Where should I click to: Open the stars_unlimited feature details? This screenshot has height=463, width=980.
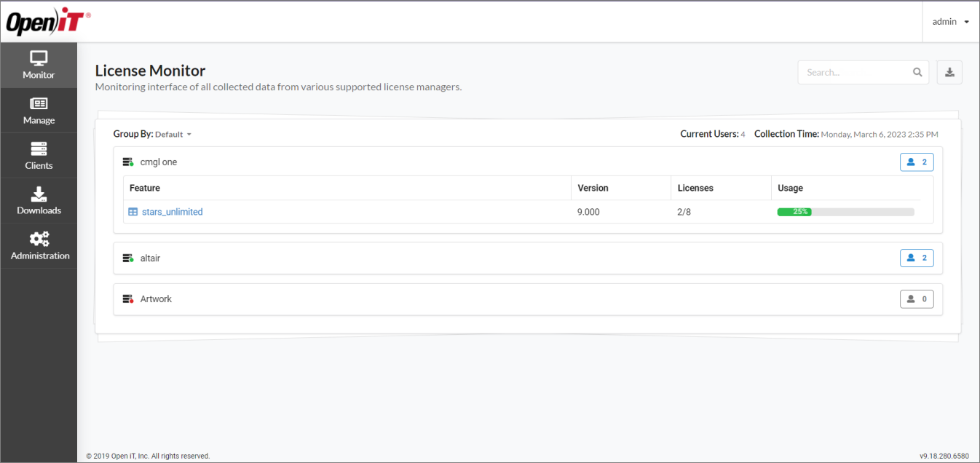click(172, 212)
